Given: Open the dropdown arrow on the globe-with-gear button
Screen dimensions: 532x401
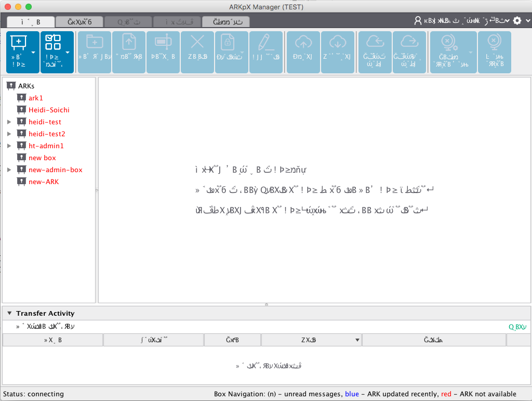Looking at the screenshot, I should [x=471, y=53].
